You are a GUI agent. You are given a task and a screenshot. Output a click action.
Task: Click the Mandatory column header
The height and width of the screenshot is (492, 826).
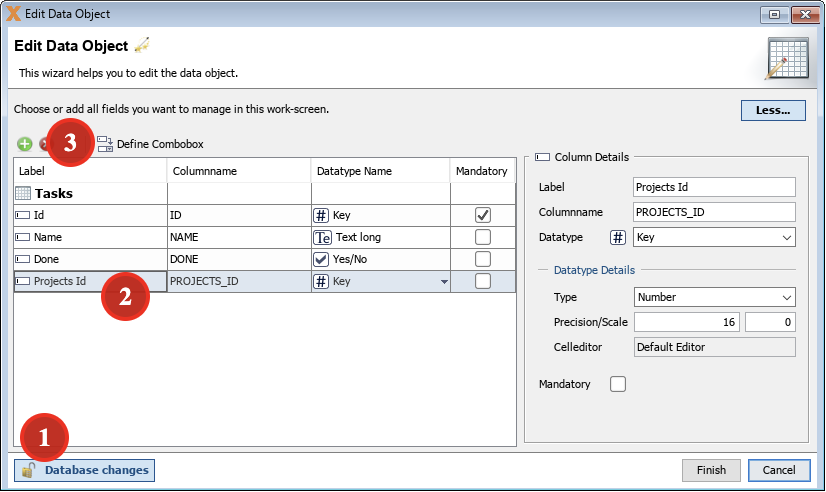[x=482, y=171]
